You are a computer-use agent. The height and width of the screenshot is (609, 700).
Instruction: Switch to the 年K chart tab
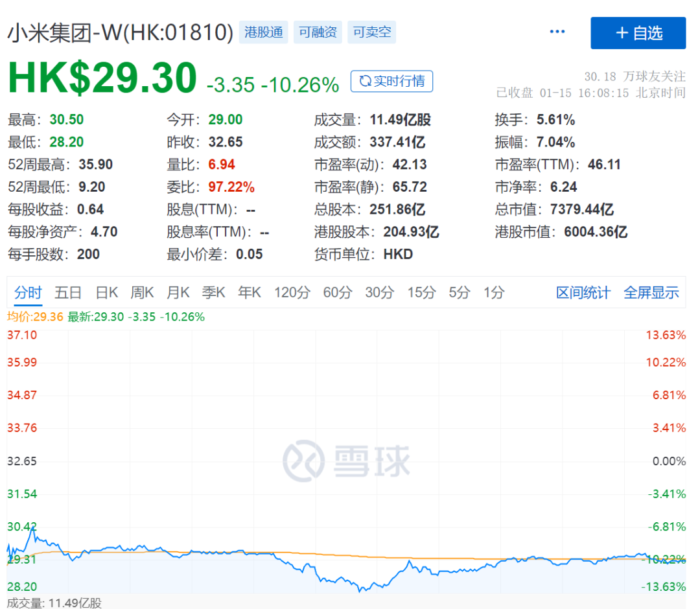click(x=250, y=293)
